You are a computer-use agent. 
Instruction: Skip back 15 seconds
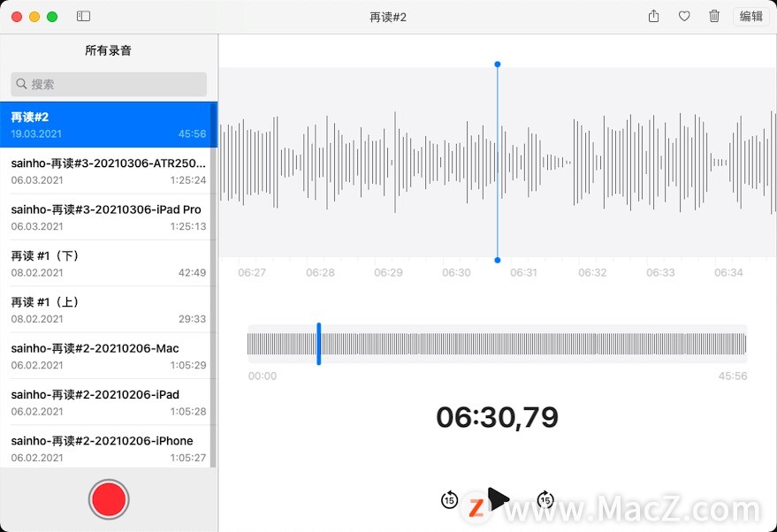click(x=449, y=500)
